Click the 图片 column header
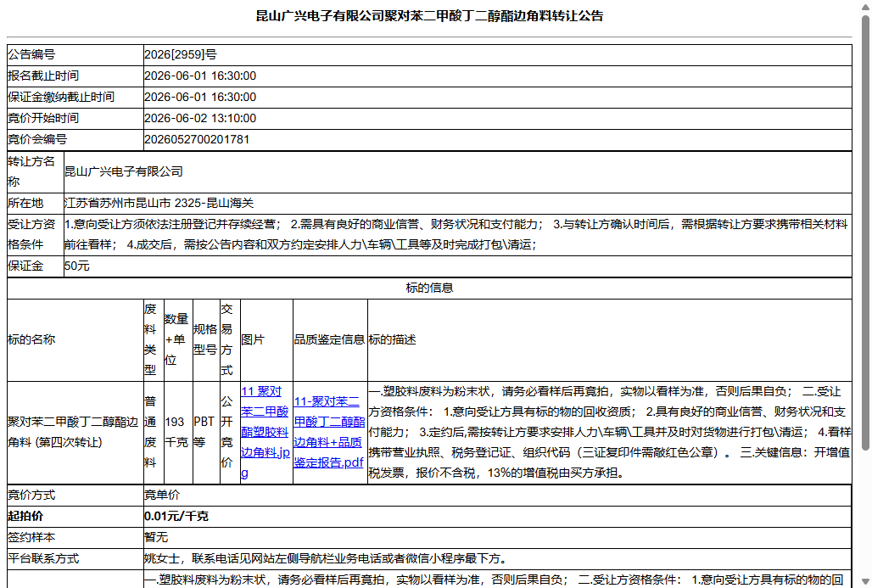872x588 pixels. 253,340
